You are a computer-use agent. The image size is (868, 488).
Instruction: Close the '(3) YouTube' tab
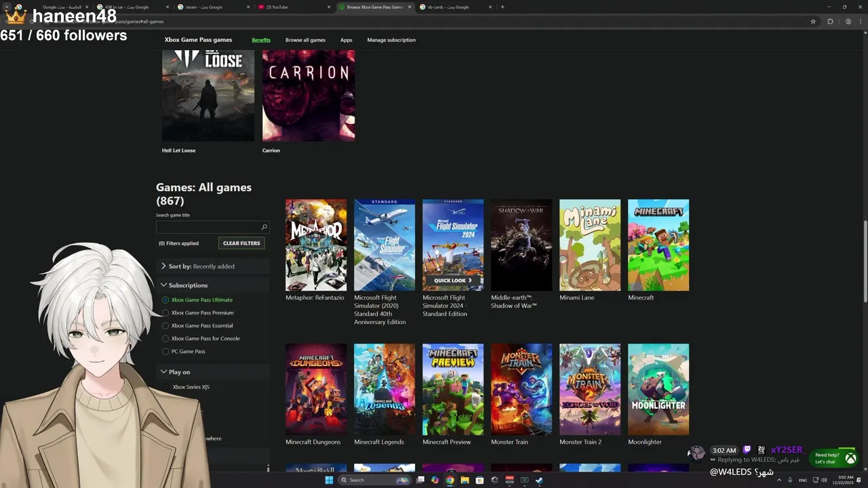(x=329, y=7)
